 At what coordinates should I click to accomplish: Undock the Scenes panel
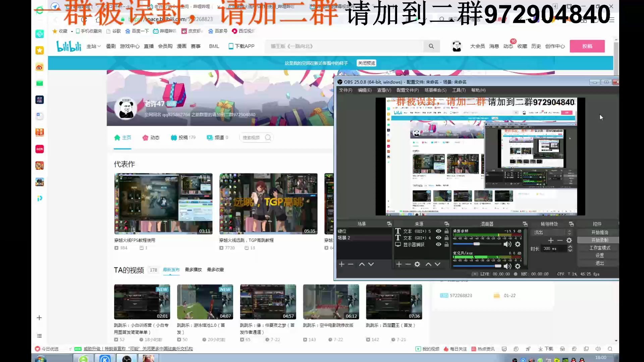pyautogui.click(x=389, y=224)
